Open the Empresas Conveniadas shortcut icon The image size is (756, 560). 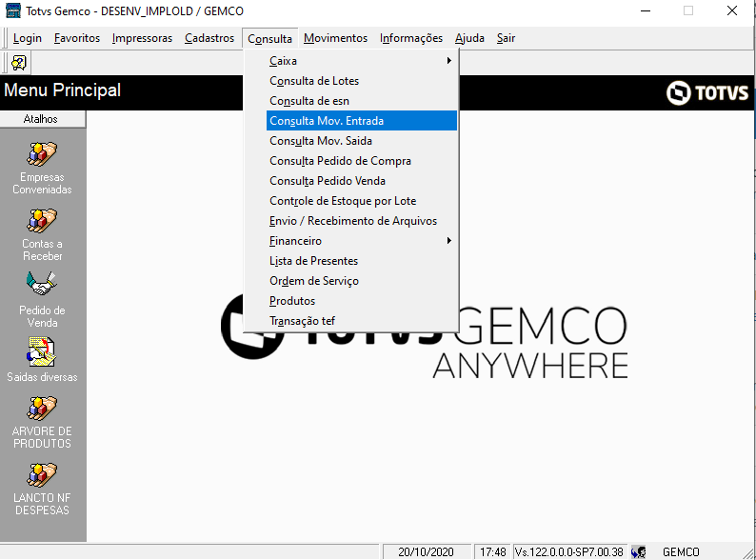(x=42, y=154)
